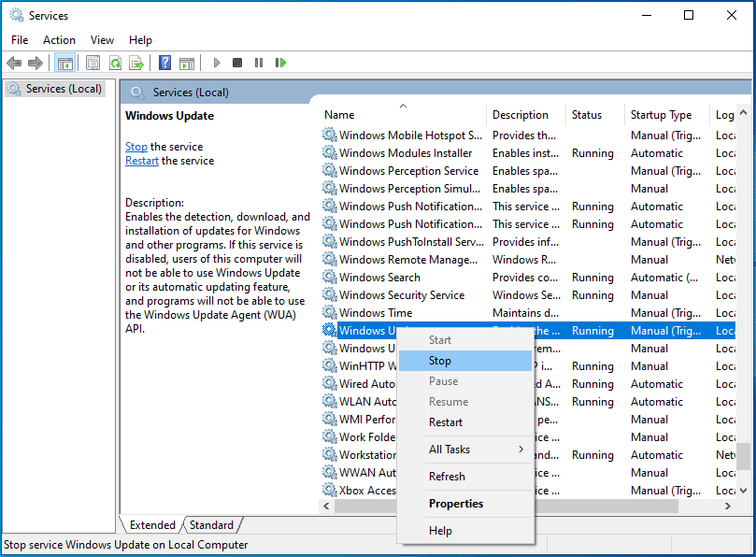Click gear icon of Work Folders row
Image resolution: width=756 pixels, height=557 pixels.
[330, 437]
